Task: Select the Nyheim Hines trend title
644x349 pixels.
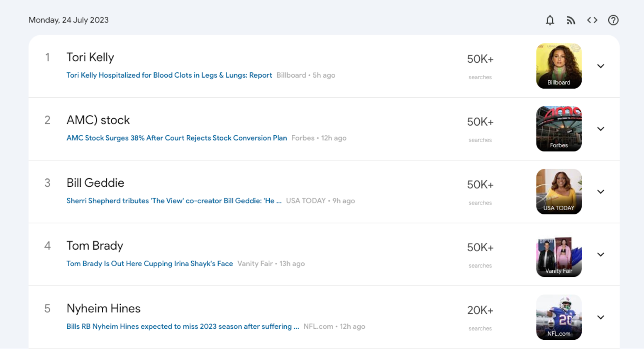Action: click(x=103, y=308)
